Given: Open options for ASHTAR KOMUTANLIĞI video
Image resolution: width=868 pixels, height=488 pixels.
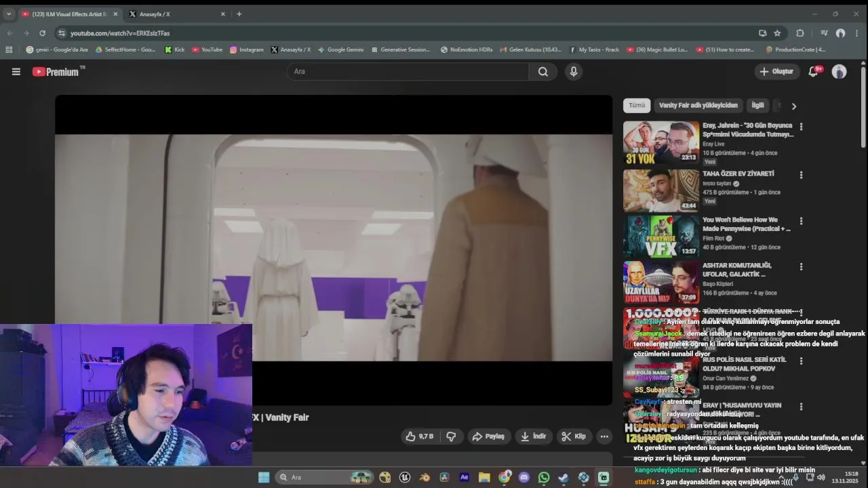Looking at the screenshot, I should pyautogui.click(x=801, y=267).
